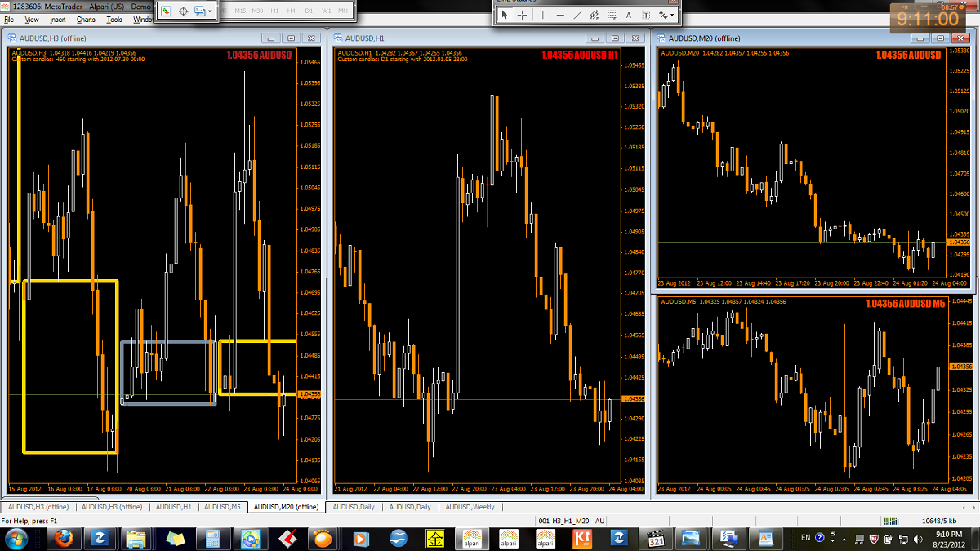Open the Tools menu
The height and width of the screenshot is (551, 980).
click(114, 19)
